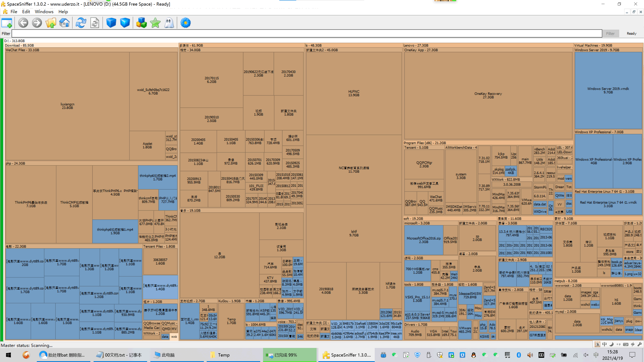The height and width of the screenshot is (362, 644).
Task: Select Windows Server 2019.vmdk blue block
Action: [x=608, y=90]
